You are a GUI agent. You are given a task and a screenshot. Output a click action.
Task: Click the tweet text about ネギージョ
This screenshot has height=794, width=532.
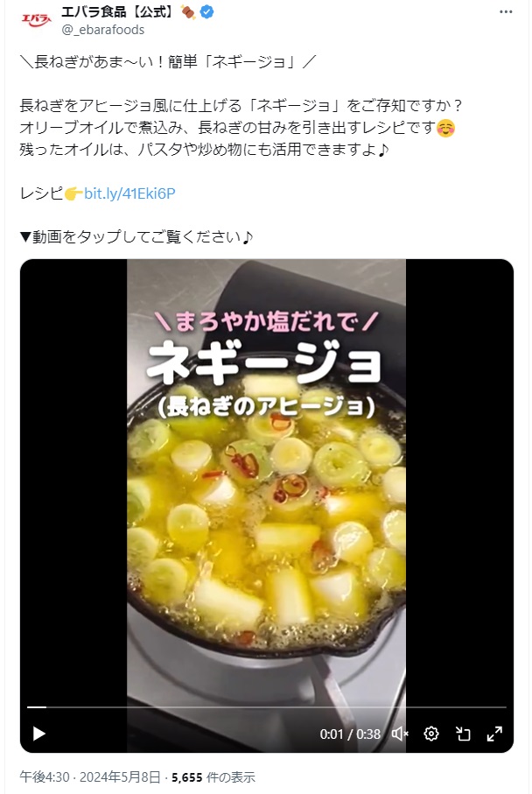point(241,150)
